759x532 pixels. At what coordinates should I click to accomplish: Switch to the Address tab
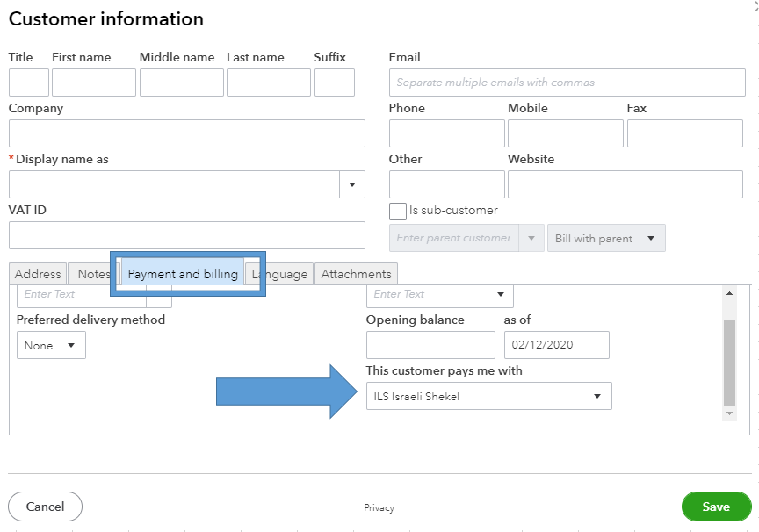pos(38,274)
